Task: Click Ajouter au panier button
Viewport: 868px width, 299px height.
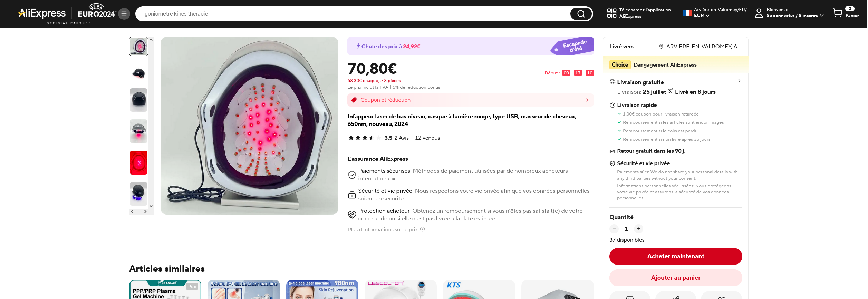Action: click(x=675, y=278)
